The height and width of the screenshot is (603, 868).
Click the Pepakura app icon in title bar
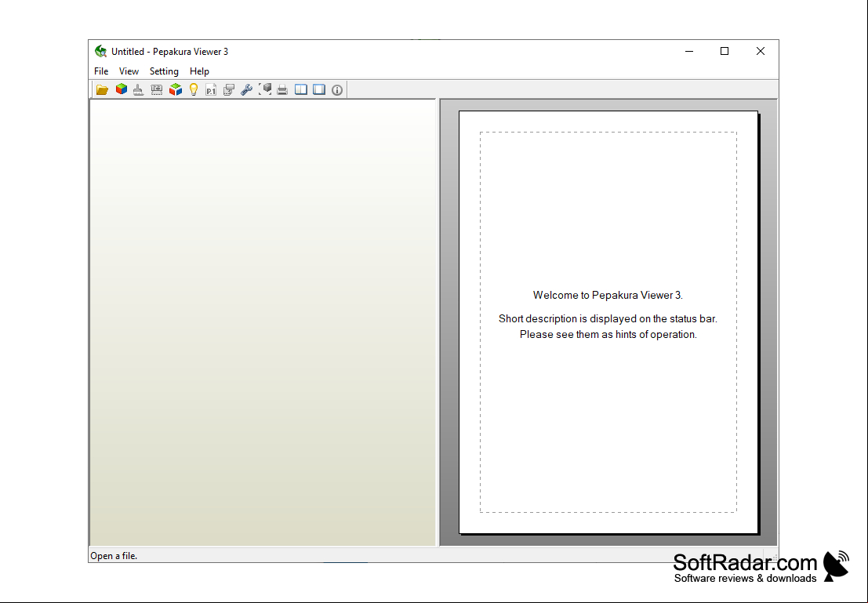[x=100, y=52]
